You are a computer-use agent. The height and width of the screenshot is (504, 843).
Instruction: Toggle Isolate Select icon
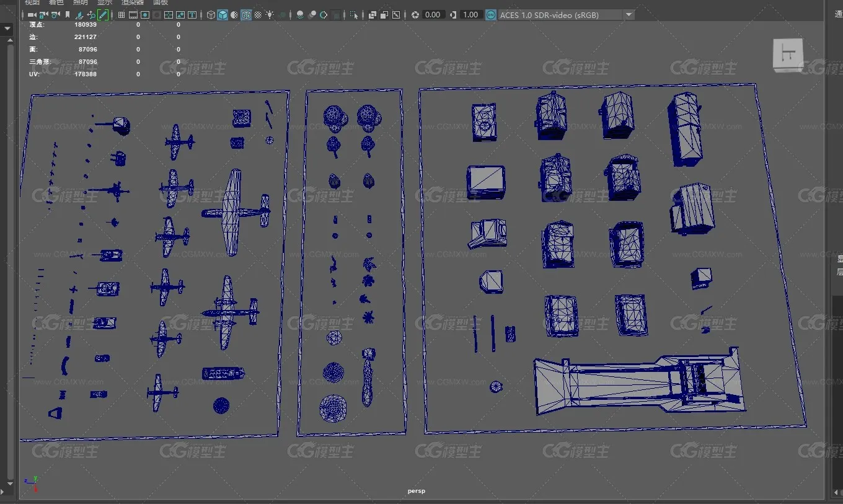point(354,15)
